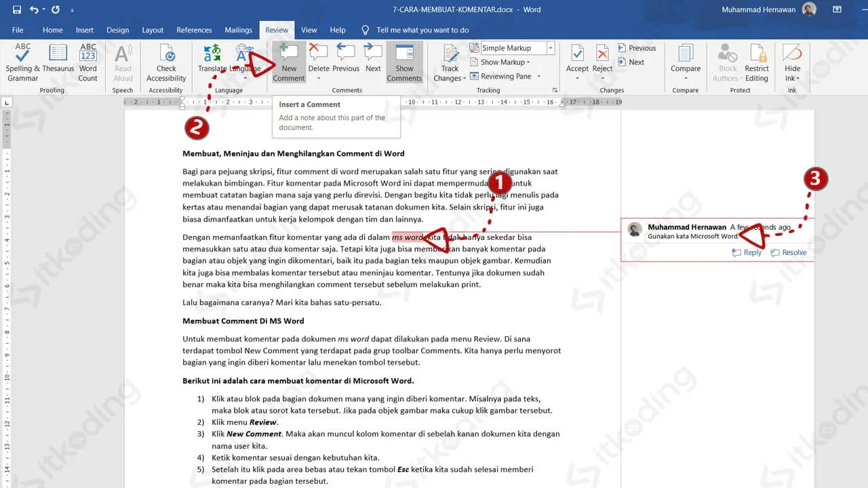Click the Undo arrow icon

pos(34,10)
